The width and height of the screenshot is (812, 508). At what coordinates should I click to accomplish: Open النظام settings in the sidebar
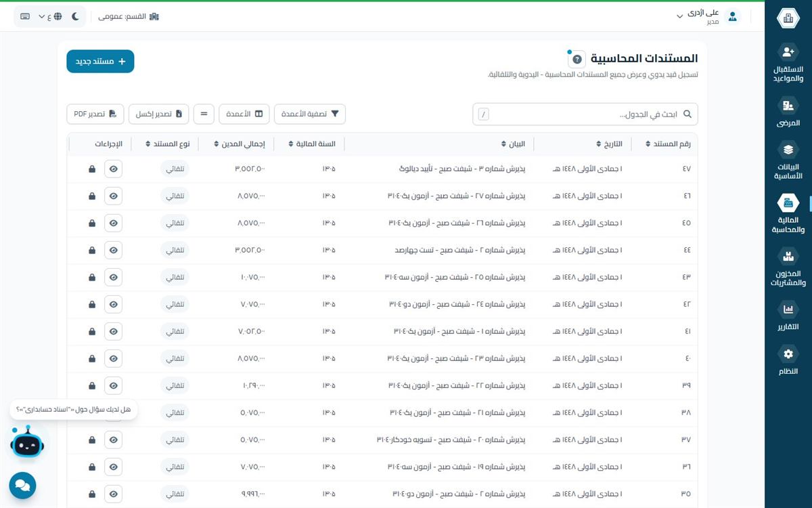tap(788, 361)
